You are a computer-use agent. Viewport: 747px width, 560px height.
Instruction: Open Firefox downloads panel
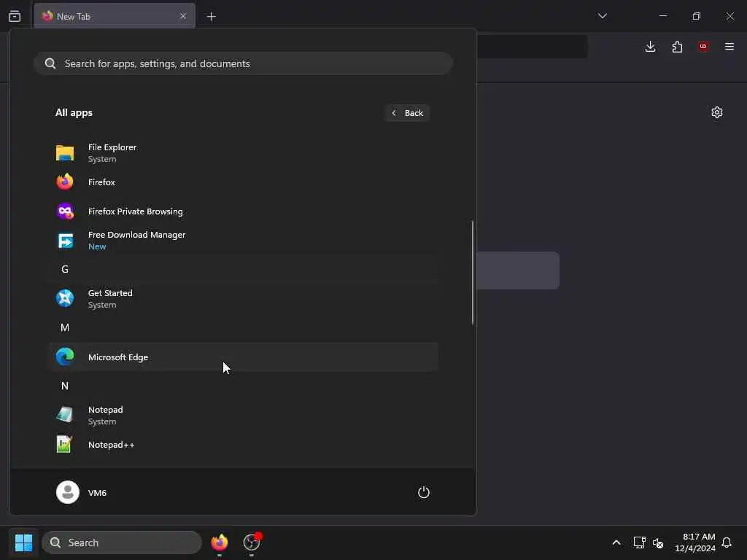coord(650,47)
